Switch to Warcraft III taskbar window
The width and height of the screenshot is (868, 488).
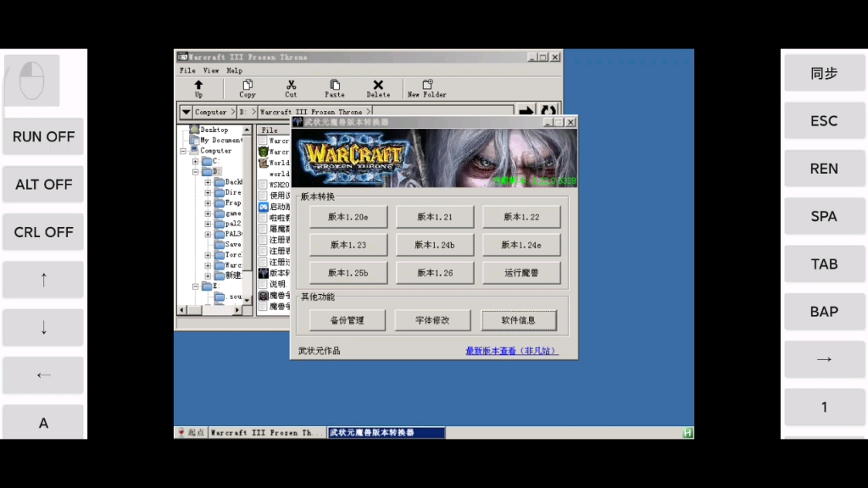(x=266, y=433)
